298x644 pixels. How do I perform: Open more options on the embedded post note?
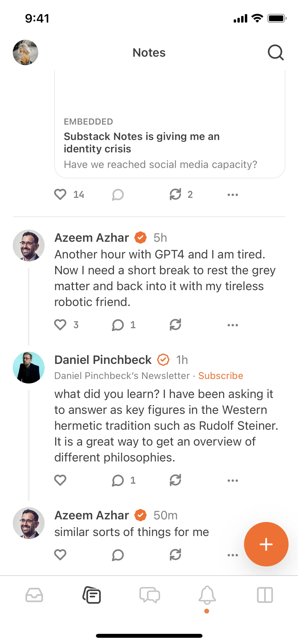(233, 195)
